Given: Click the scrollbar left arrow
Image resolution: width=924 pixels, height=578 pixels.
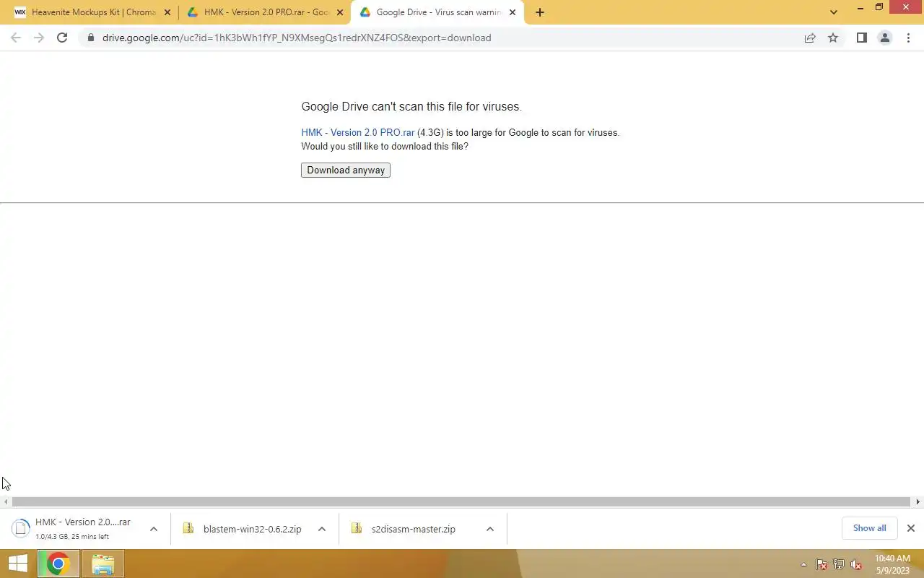Looking at the screenshot, I should [6, 501].
